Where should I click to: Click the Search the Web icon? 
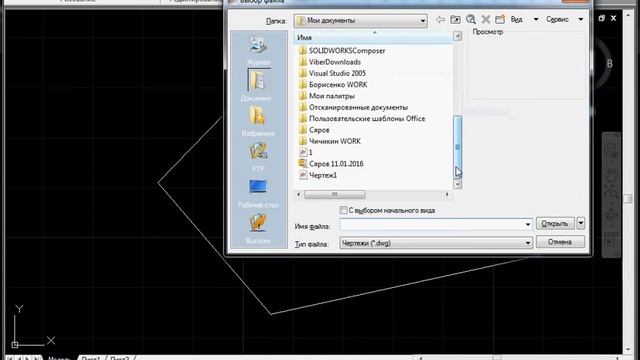[x=471, y=20]
